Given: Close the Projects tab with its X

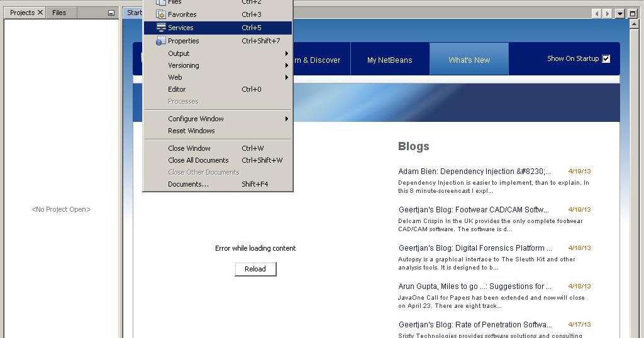Looking at the screenshot, I should [40, 13].
